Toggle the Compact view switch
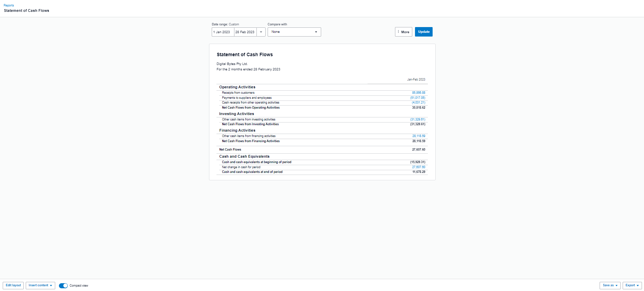This screenshot has height=291, width=644. pyautogui.click(x=63, y=286)
